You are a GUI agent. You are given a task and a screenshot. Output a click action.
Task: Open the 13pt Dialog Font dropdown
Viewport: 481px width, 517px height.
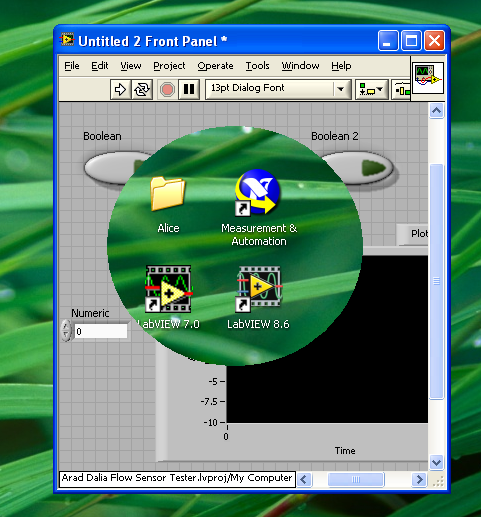[x=278, y=89]
